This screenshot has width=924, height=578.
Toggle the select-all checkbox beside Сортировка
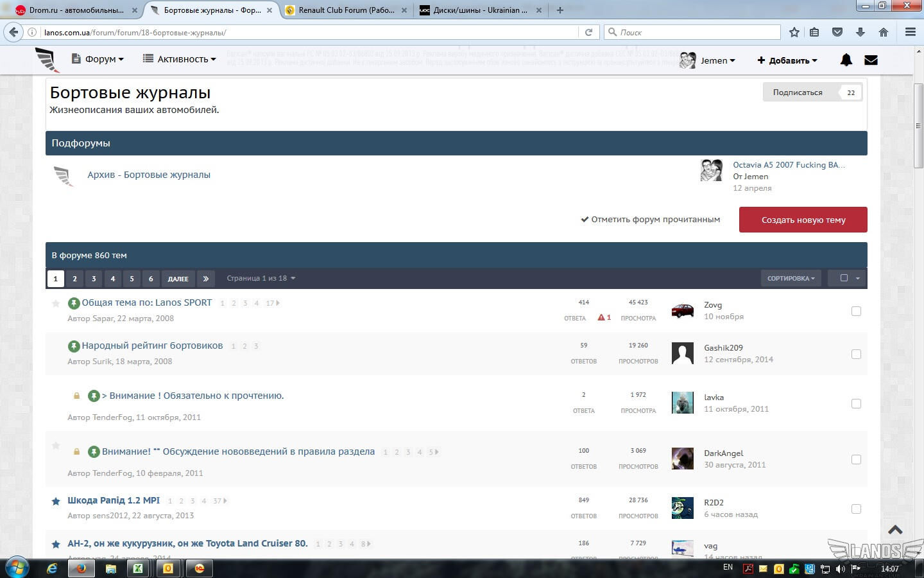click(x=844, y=278)
